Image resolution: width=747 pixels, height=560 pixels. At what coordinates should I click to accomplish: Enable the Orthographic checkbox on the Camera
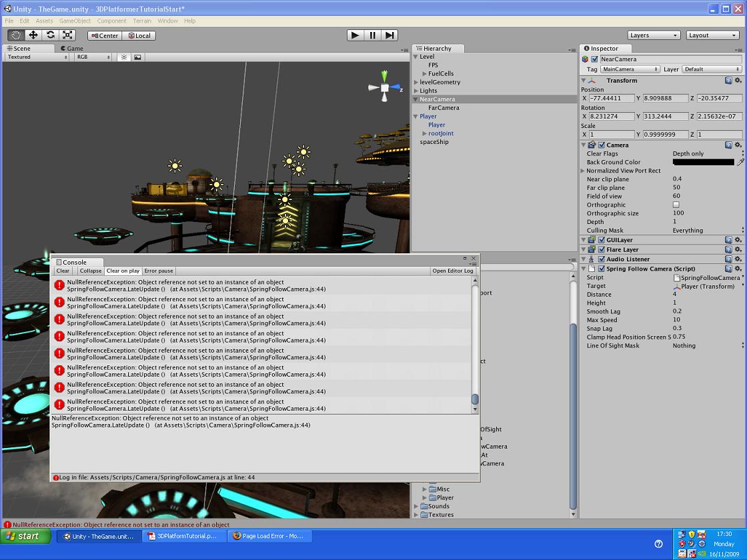pyautogui.click(x=676, y=205)
